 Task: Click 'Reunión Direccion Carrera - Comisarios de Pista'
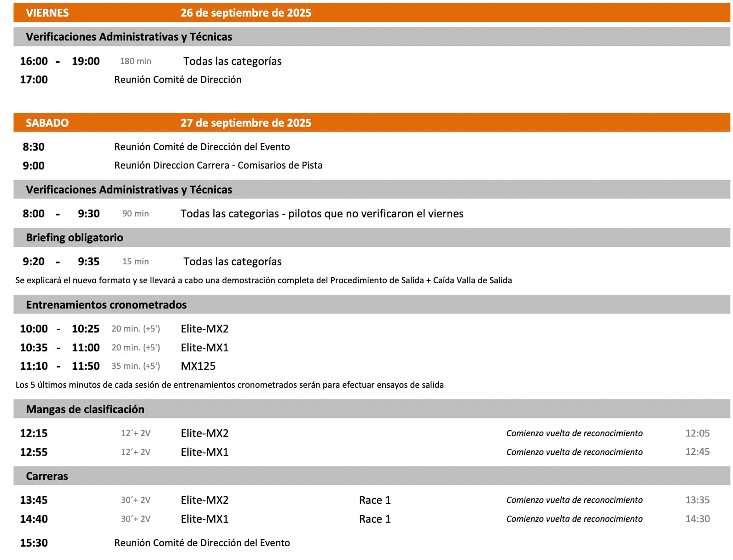coord(218,165)
